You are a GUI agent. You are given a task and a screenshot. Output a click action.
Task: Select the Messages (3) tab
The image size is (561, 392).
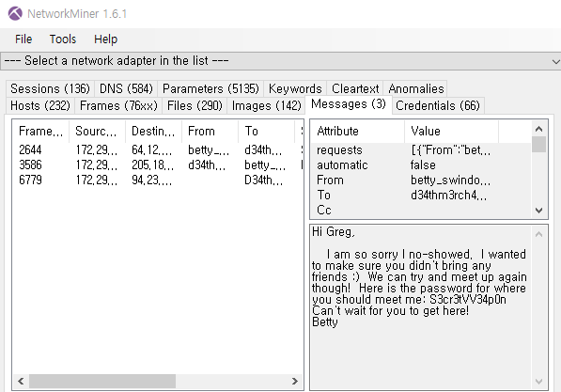[x=348, y=104]
